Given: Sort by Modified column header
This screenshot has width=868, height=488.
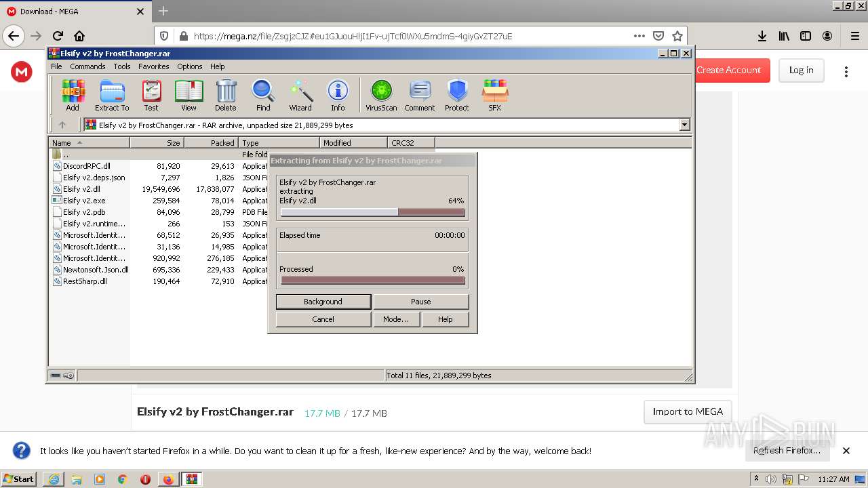Looking at the screenshot, I should (x=353, y=142).
